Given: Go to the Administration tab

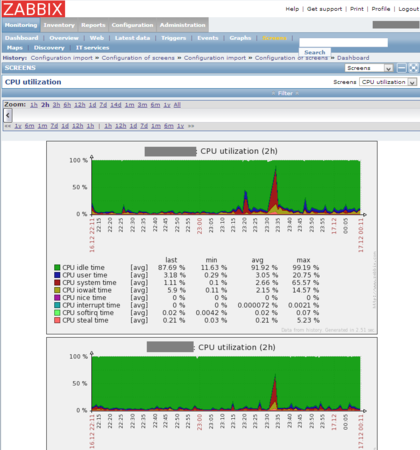Looking at the screenshot, I should click(x=182, y=25).
